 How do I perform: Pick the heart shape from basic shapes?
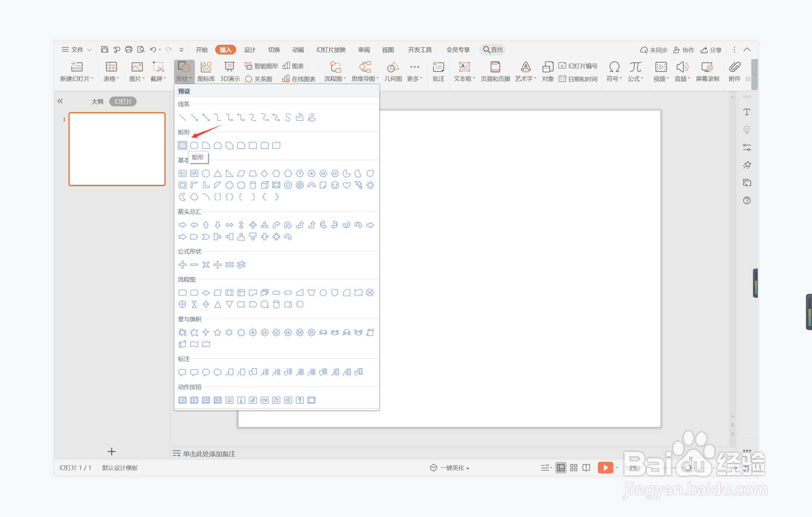[x=347, y=185]
